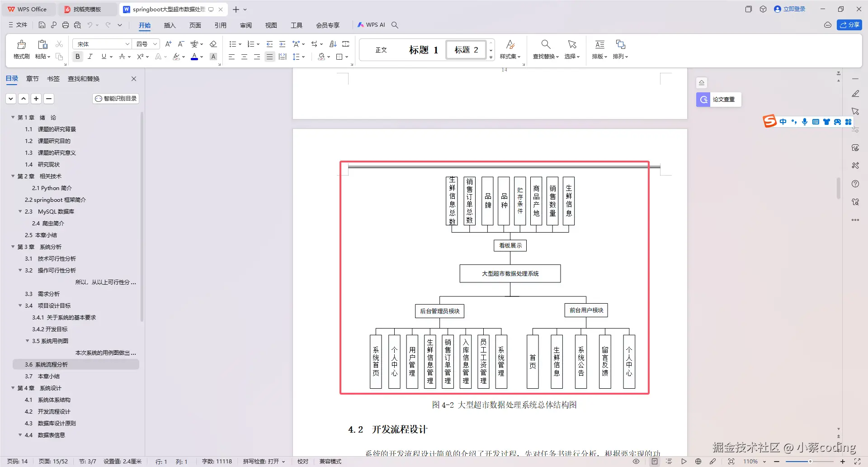
Task: Toggle Bold formatting
Action: coord(78,57)
